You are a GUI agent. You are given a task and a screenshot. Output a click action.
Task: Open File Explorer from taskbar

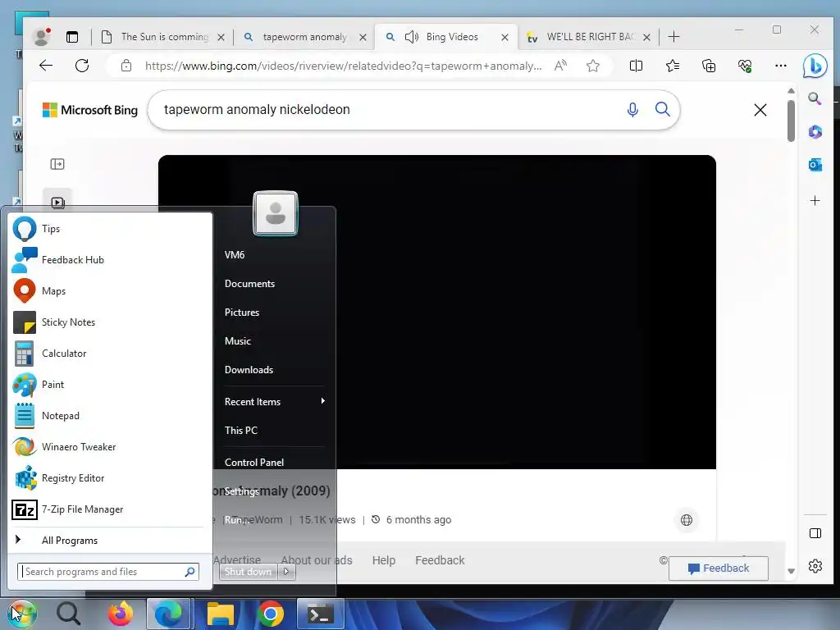pos(221,614)
